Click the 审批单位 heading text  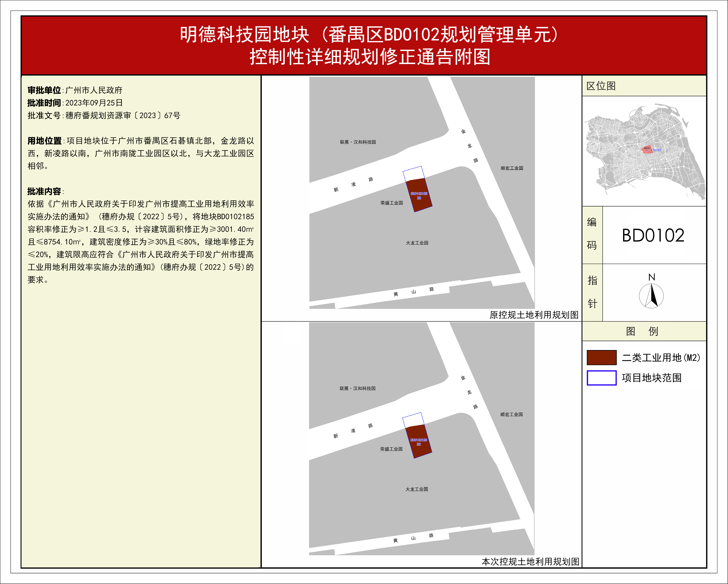(x=44, y=90)
